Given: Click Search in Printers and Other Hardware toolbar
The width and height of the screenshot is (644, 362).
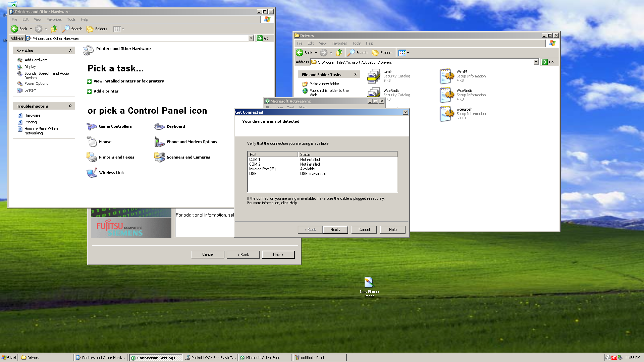Looking at the screenshot, I should 72,29.
